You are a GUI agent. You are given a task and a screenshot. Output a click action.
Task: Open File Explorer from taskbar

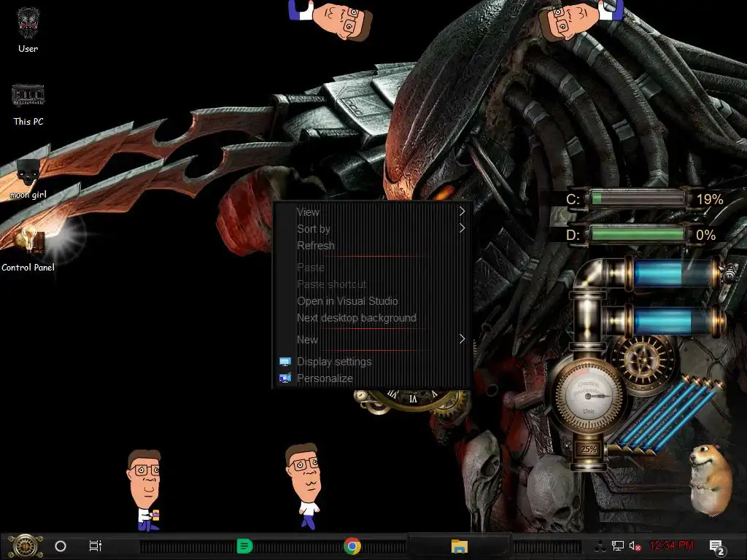coord(460,546)
